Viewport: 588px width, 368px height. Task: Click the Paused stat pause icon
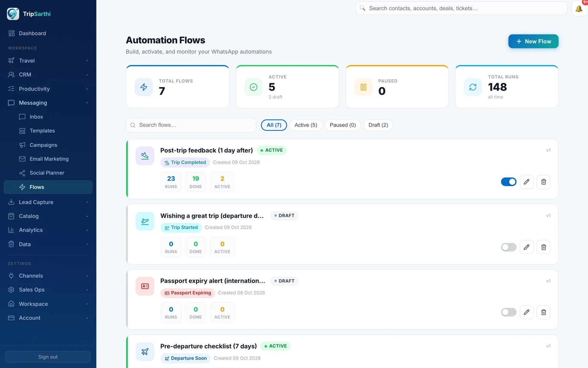363,87
